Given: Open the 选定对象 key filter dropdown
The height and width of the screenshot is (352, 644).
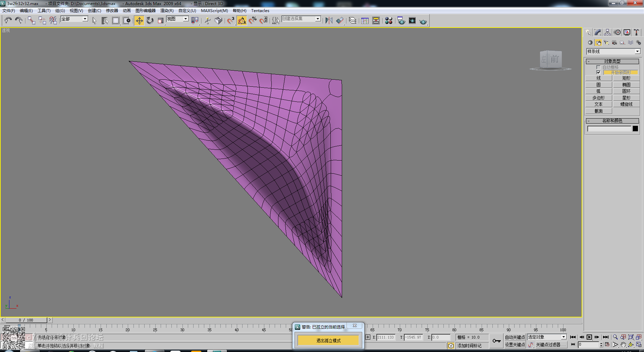Looking at the screenshot, I should [547, 337].
